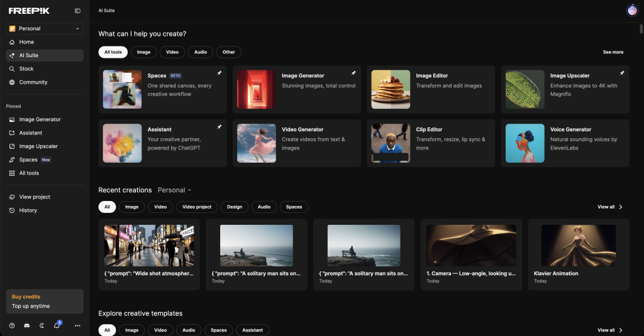Select the Video filter under tools
The height and width of the screenshot is (336, 644).
tap(172, 52)
